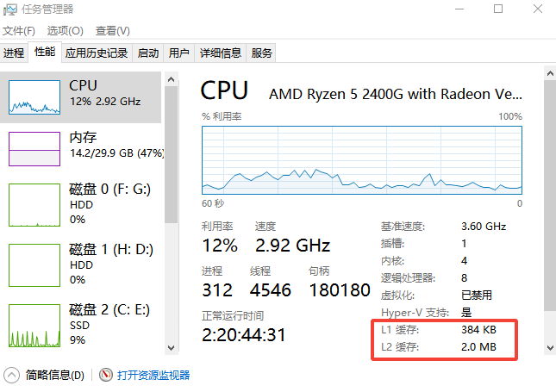This screenshot has height=392, width=556.
Task: Open the 选项(O) menu
Action: click(x=65, y=31)
